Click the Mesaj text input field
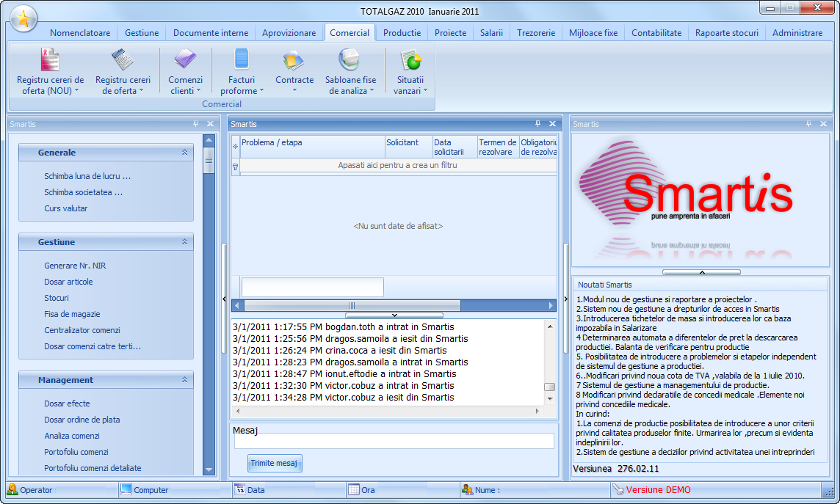The height and width of the screenshot is (504, 840). (x=394, y=441)
